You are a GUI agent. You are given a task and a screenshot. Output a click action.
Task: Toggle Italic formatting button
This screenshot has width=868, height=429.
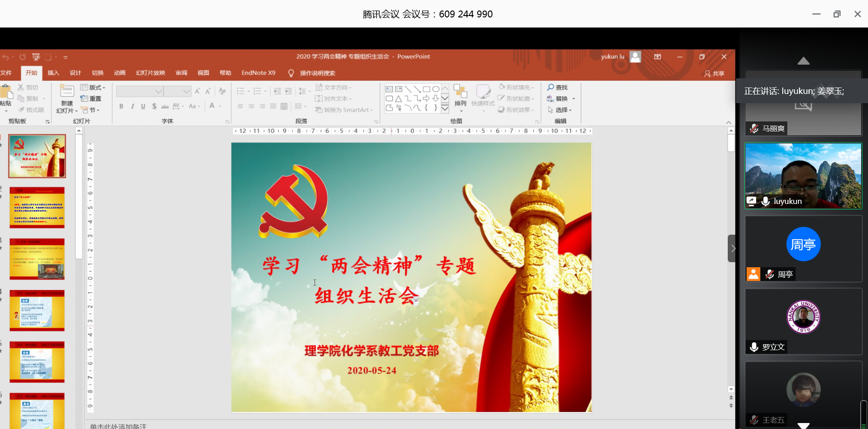click(x=132, y=106)
